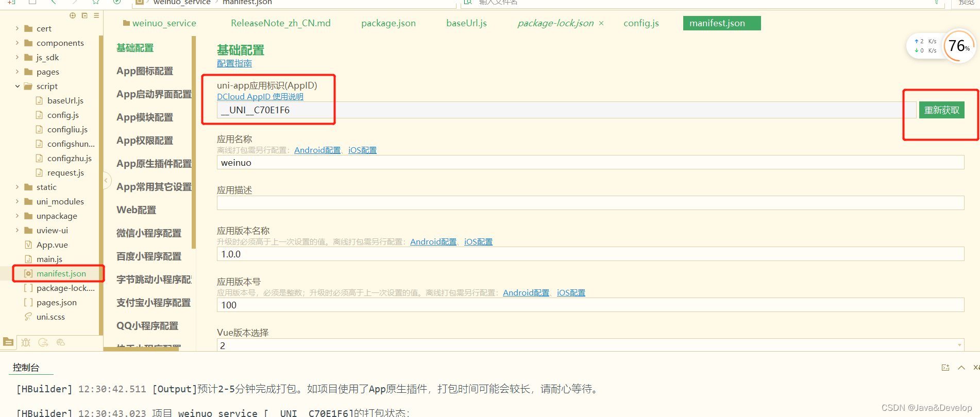This screenshot has width=980, height=417.
Task: Open the uniCloud globe-cloud icon
Action: tap(61, 342)
